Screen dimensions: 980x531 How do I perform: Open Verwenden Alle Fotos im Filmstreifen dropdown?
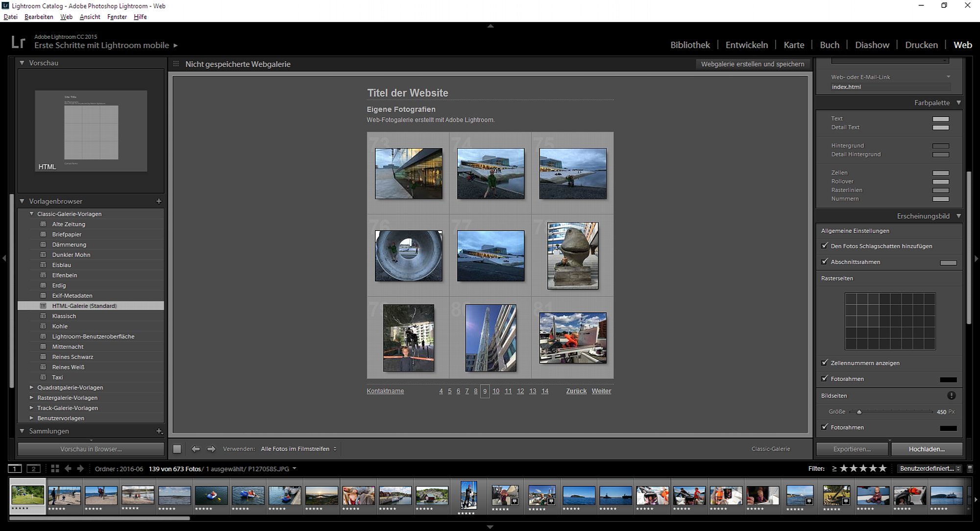tap(299, 449)
